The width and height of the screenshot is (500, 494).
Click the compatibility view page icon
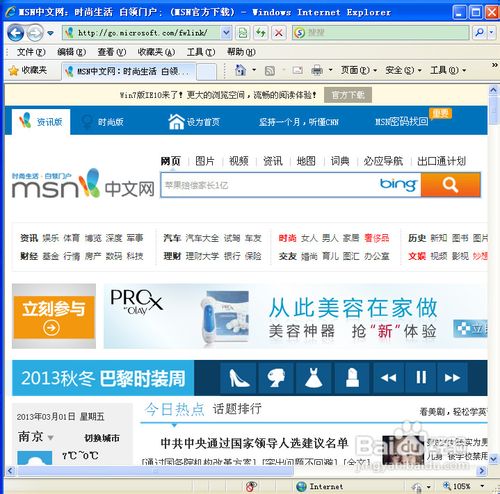243,33
